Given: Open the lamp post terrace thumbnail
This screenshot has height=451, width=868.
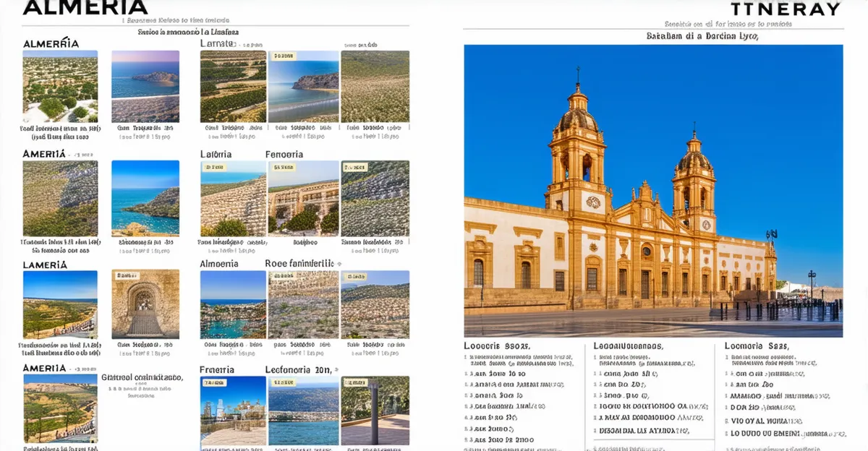Looking at the screenshot, I should (x=375, y=411).
